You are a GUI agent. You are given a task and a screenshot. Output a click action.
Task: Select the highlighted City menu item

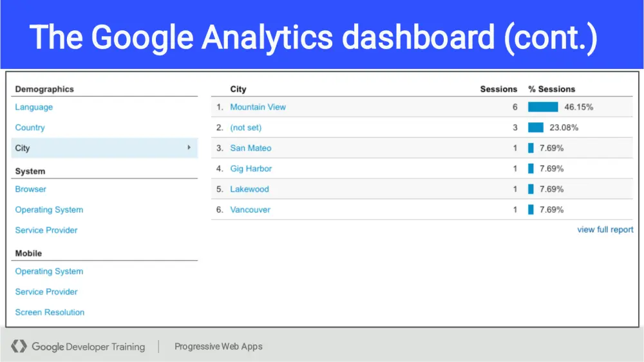tap(23, 148)
